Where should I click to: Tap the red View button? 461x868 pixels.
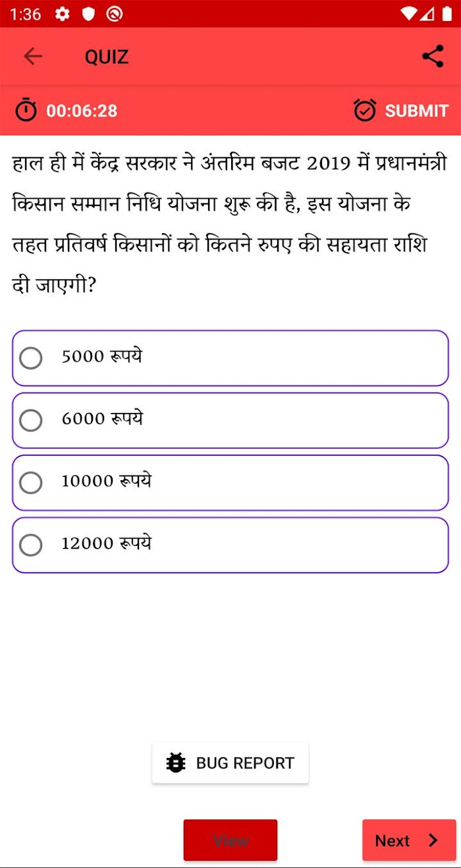(x=230, y=840)
